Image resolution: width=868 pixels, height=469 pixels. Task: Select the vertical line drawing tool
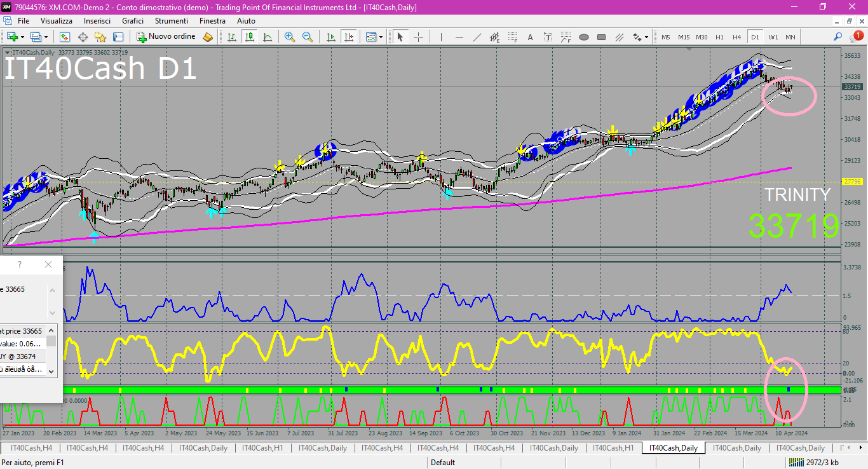(x=442, y=37)
